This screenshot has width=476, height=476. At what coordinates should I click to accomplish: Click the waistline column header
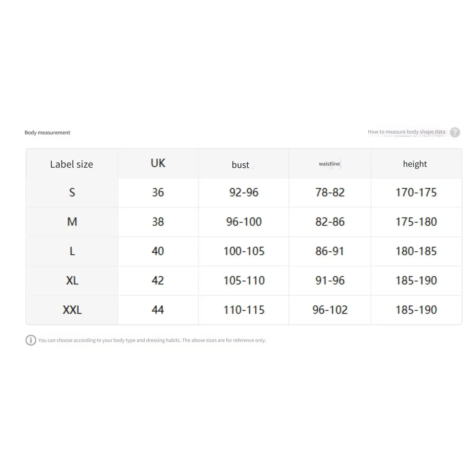[x=329, y=164]
